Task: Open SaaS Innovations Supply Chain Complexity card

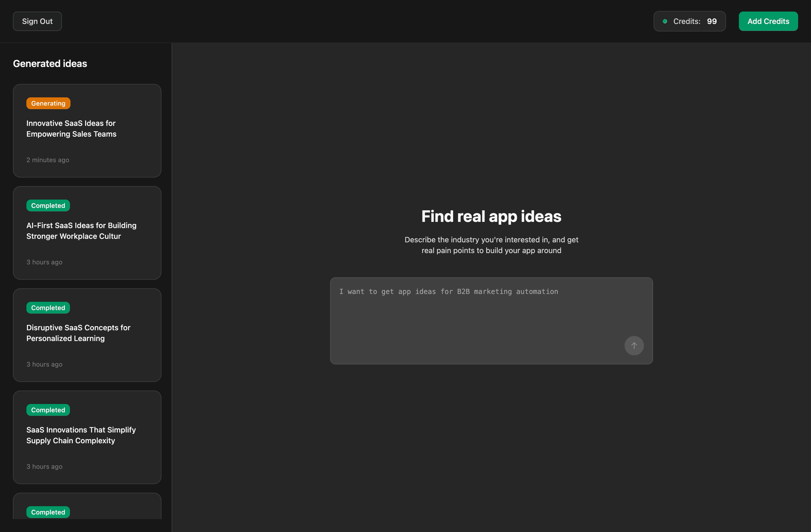Action: 87,437
